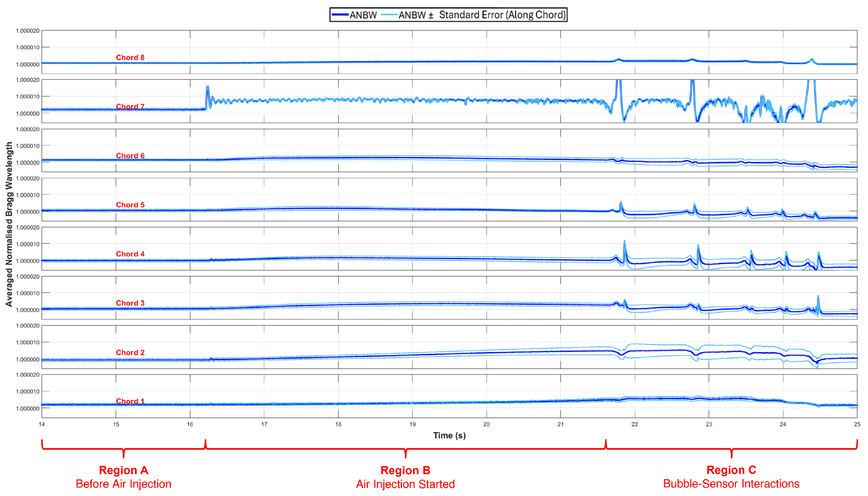Screen dimensions: 868x496
Task: Click the light blue Standard Error legend swatch
Action: (389, 15)
